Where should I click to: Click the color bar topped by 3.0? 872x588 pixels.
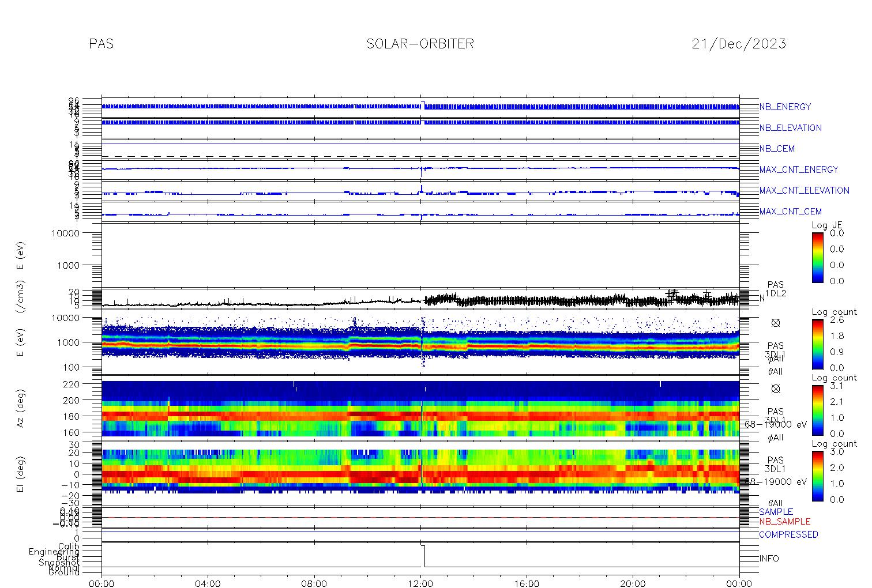[x=817, y=476]
